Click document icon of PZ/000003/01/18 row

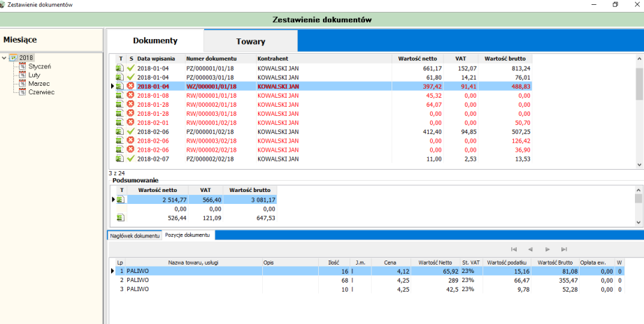tap(120, 77)
